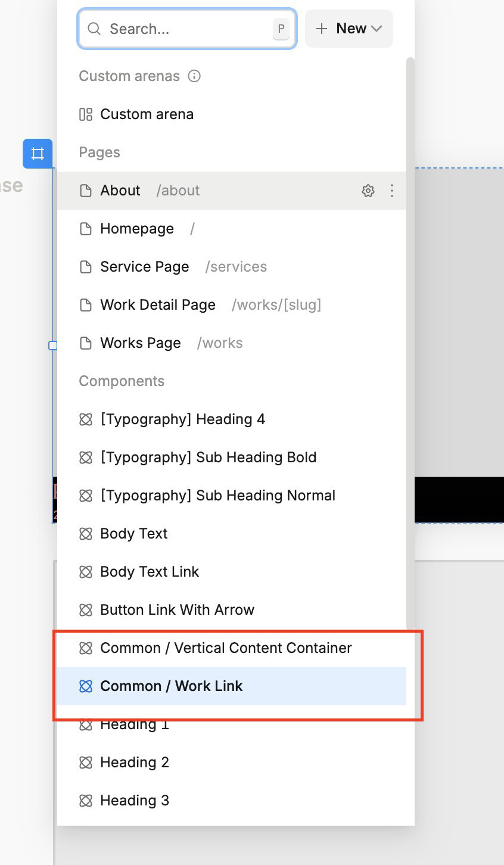Click the blue frame tool icon
The height and width of the screenshot is (865, 504).
point(38,154)
